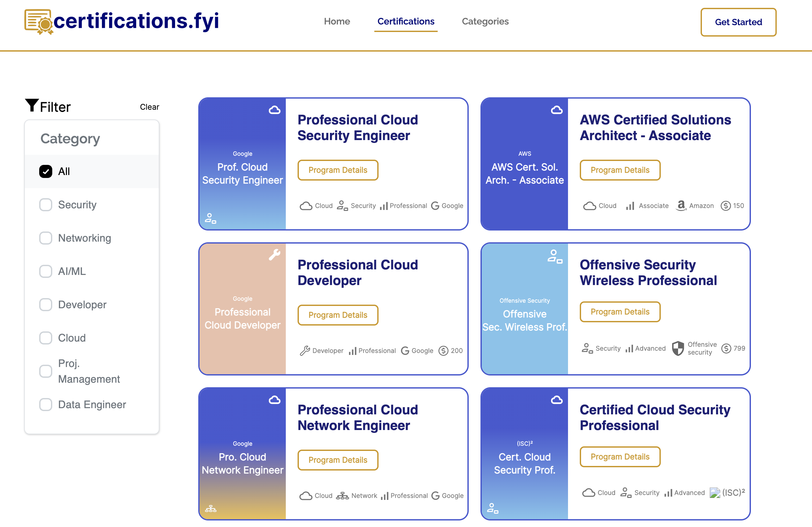This screenshot has height=527, width=812.
Task: Click the certifications.fyi site title text
Action: [136, 21]
